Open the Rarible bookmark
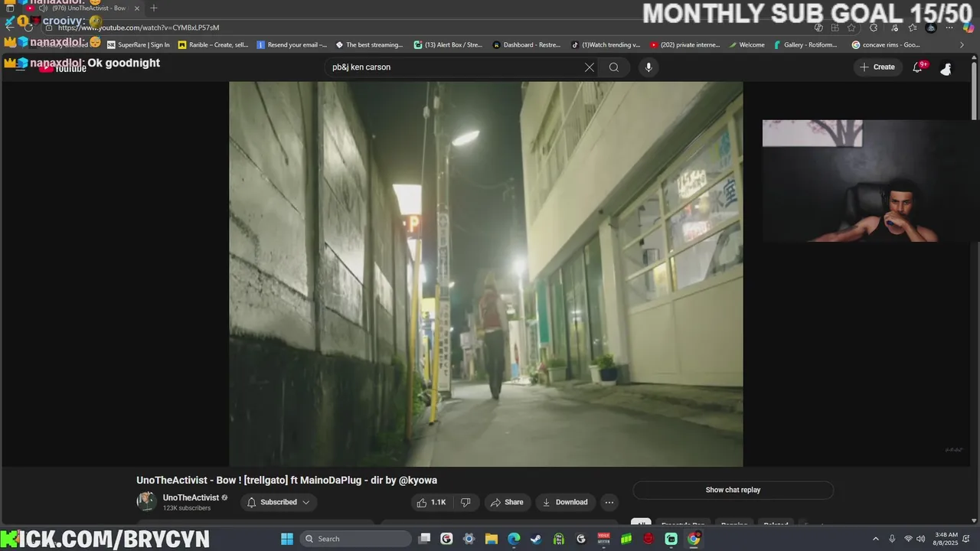980x551 pixels. [x=213, y=45]
